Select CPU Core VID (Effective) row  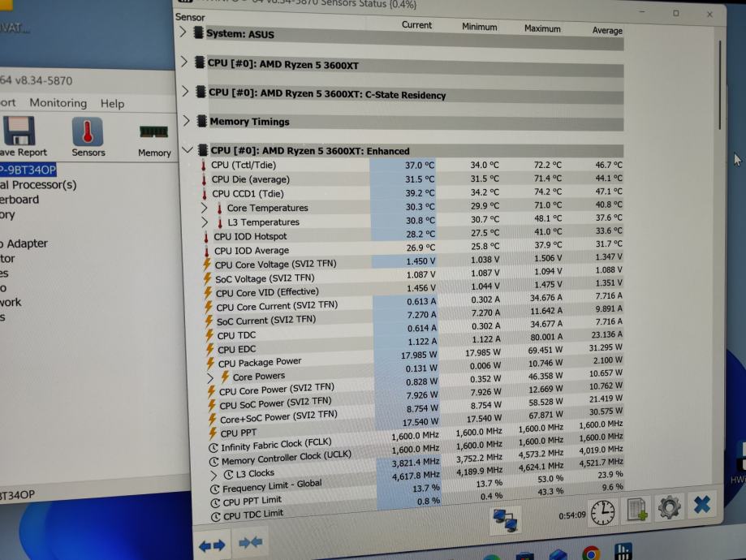click(414, 287)
